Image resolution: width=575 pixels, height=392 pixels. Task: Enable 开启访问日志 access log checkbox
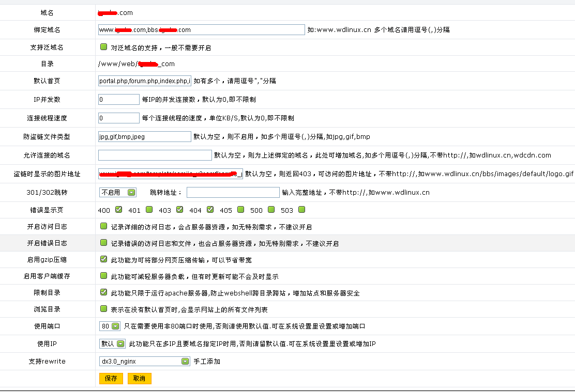[103, 226]
